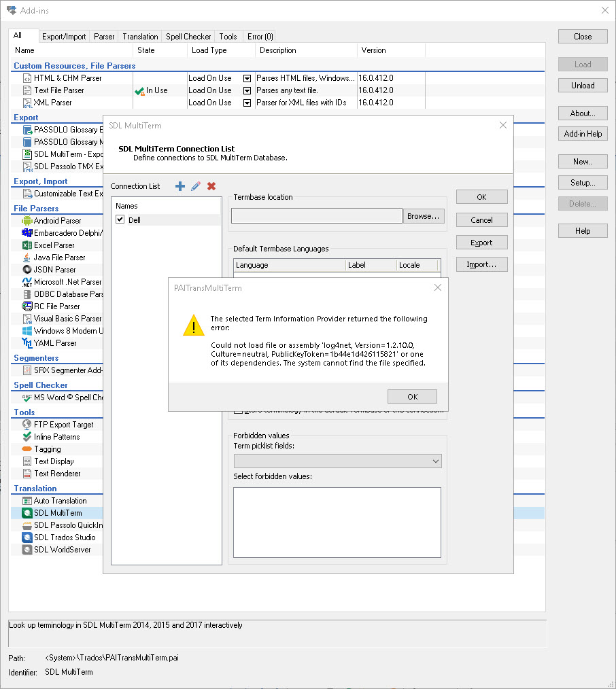Uncheck the Dell connection checkbox

(x=120, y=219)
